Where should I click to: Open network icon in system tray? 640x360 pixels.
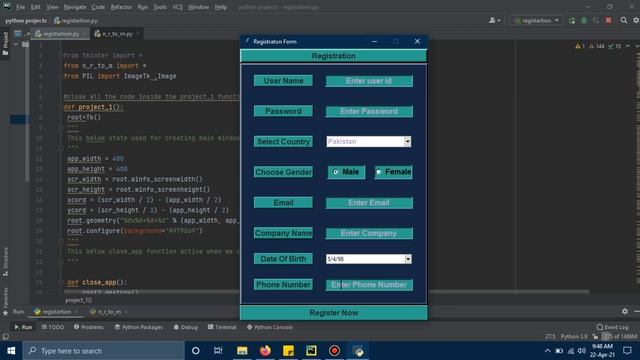click(x=571, y=351)
